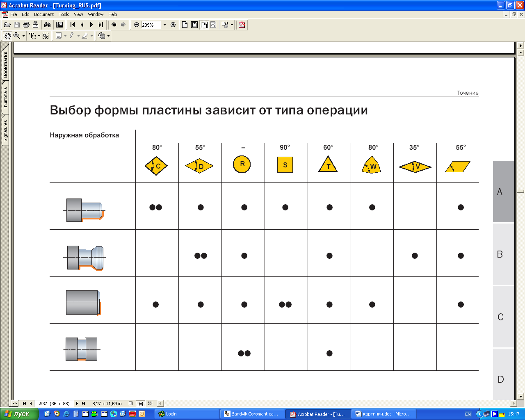The height and width of the screenshot is (420, 525).
Task: Click the yellow square S insert shape
Action: pyautogui.click(x=285, y=164)
